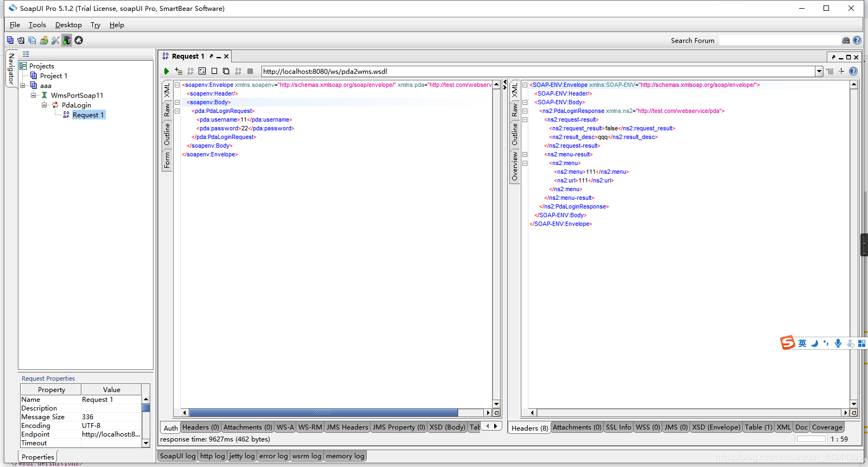Open preferences wrench and screwdriver icon
Viewport: 868px width, 467px height.
55,40
